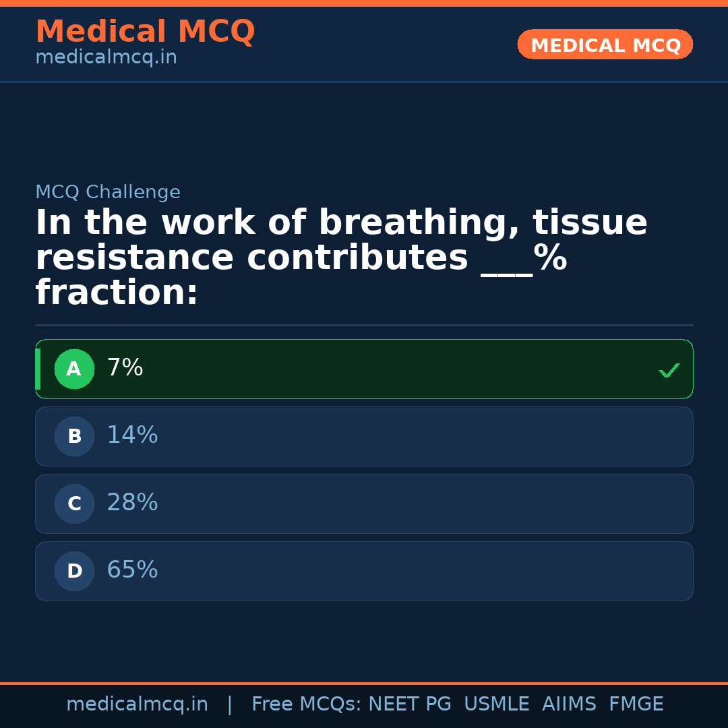
Task: Open the medicalmcq.in link in footer
Action: (x=137, y=704)
